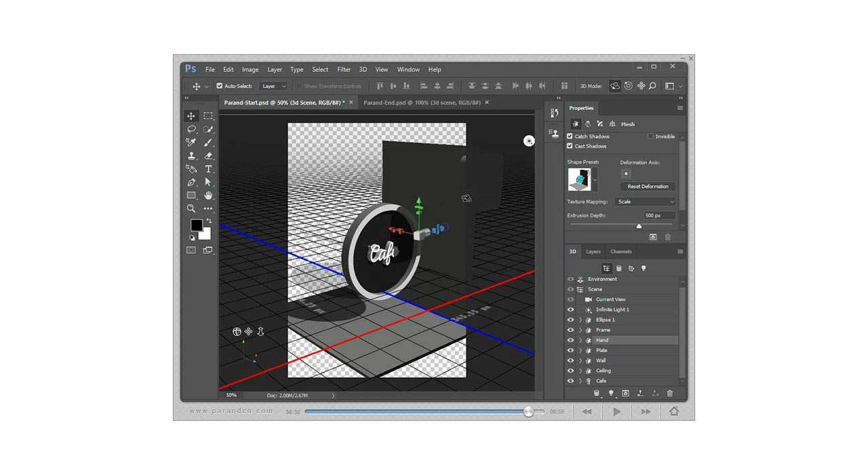Image resolution: width=868 pixels, height=475 pixels.
Task: Activate the Horizontal Type tool
Action: [208, 169]
